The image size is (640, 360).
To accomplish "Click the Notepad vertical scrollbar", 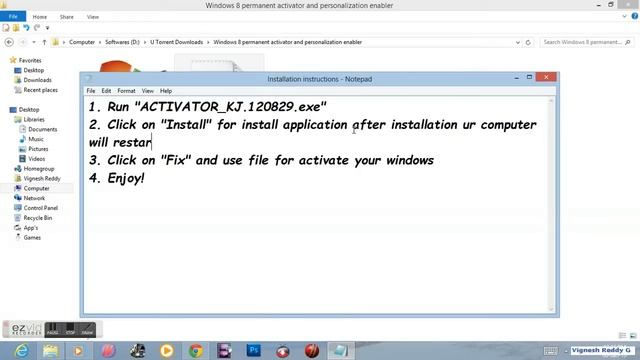I will (551, 205).
